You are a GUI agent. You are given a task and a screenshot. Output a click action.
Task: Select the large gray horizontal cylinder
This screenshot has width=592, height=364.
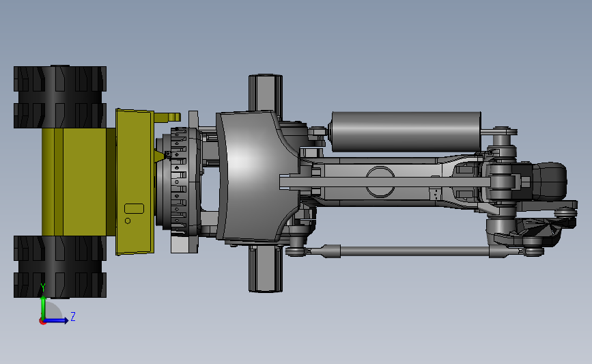click(x=405, y=132)
